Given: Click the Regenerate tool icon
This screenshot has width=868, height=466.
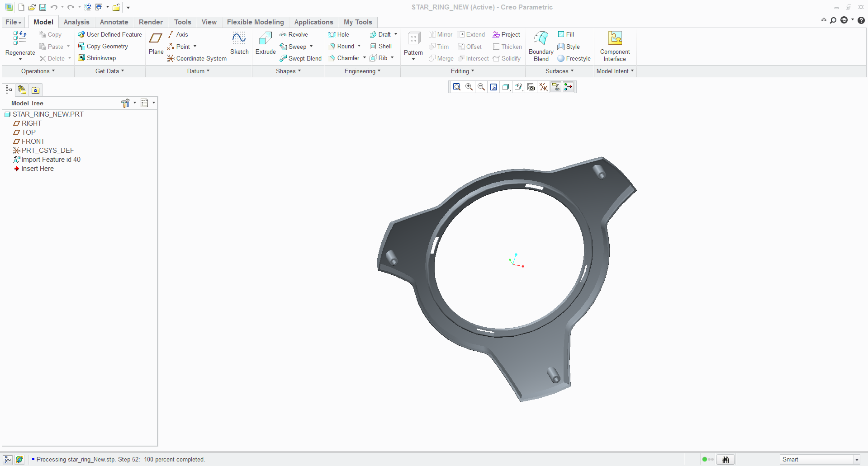Looking at the screenshot, I should coord(20,38).
